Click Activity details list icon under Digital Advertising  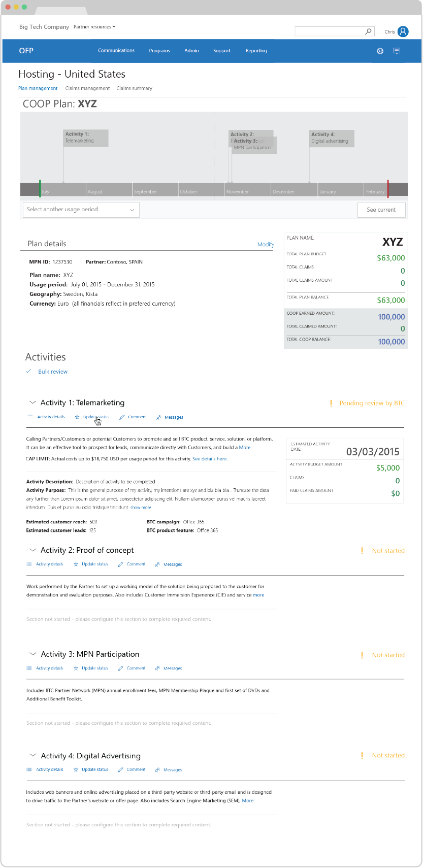[x=29, y=770]
